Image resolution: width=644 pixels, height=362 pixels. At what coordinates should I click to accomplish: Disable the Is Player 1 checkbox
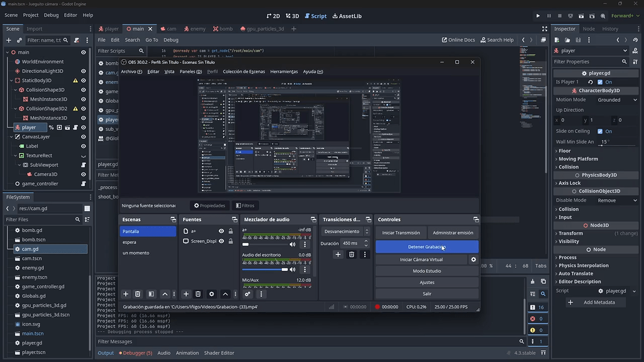pyautogui.click(x=600, y=82)
